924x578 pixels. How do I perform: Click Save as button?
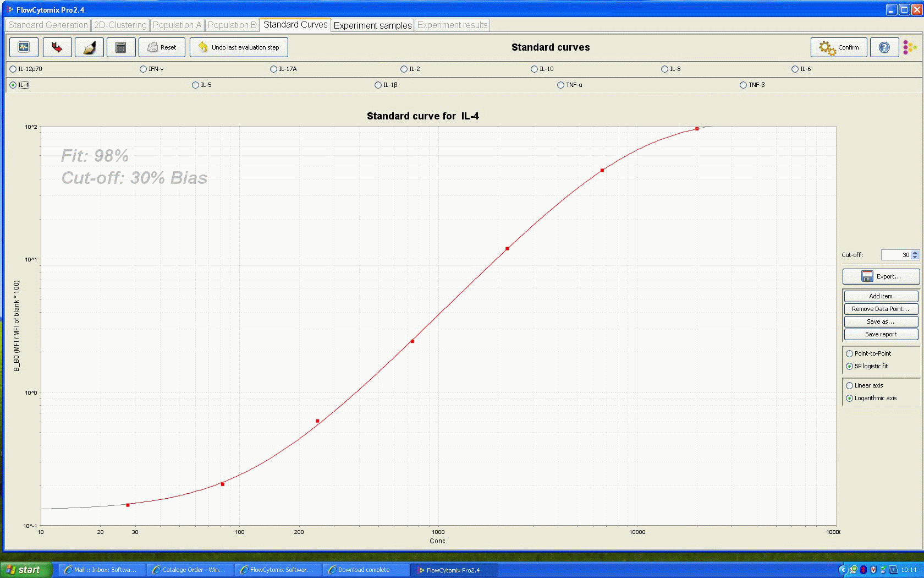point(881,321)
